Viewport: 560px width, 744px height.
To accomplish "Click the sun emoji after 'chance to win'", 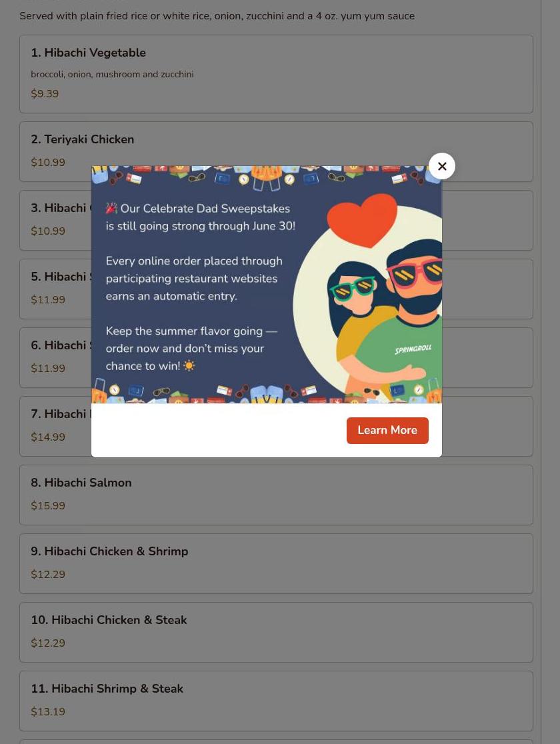I will 189,366.
